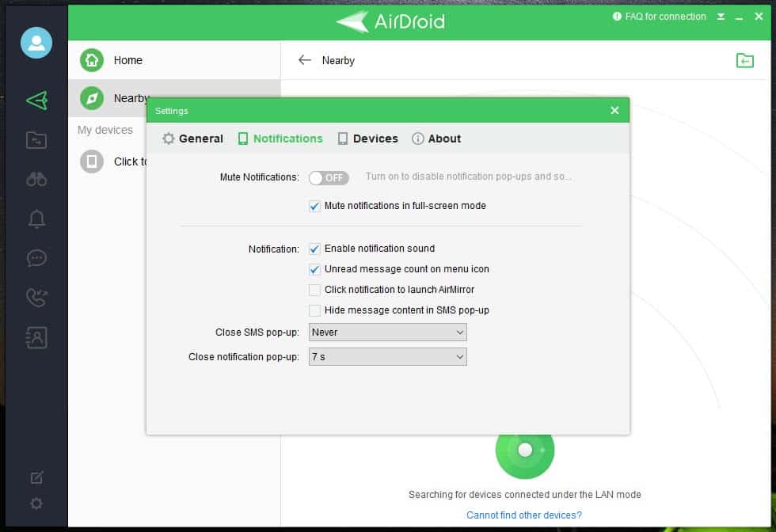This screenshot has width=776, height=532.
Task: Switch to the General settings tab
Action: tap(193, 139)
